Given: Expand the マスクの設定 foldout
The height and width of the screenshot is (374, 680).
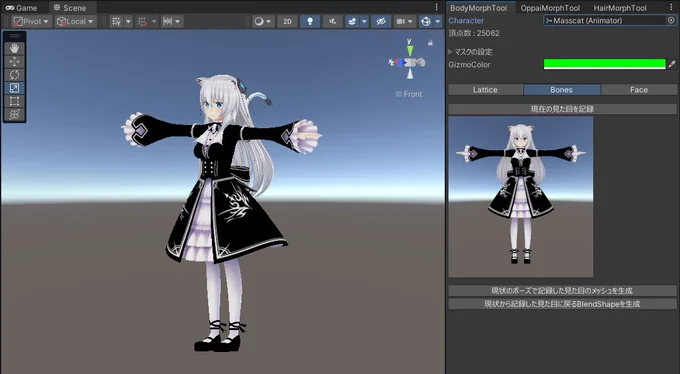Looking at the screenshot, I should (451, 52).
